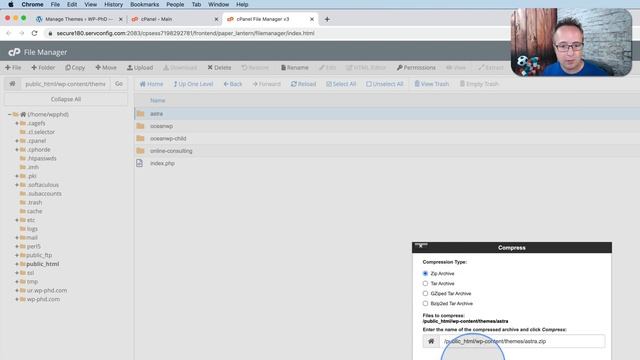The width and height of the screenshot is (640, 360).
Task: Click the Download toolbar button
Action: [x=180, y=67]
